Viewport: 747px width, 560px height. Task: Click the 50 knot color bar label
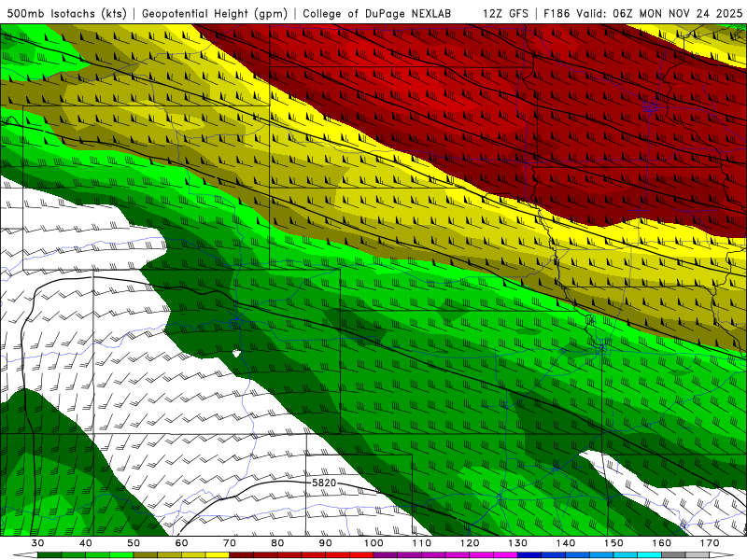click(134, 543)
